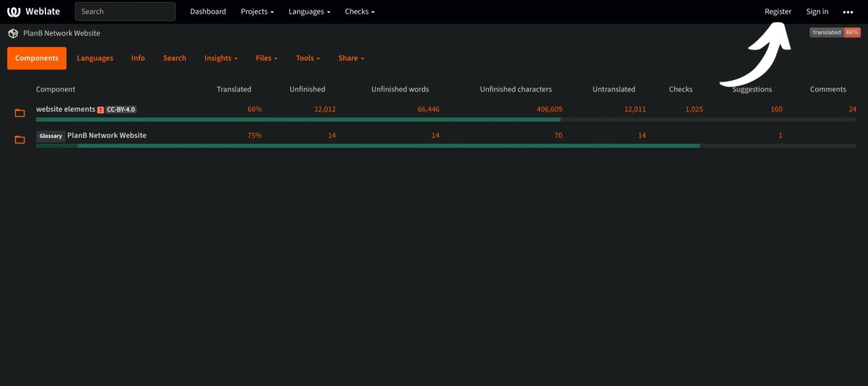This screenshot has width=868, height=386.
Task: Click folder icon for website elements
Action: 20,113
